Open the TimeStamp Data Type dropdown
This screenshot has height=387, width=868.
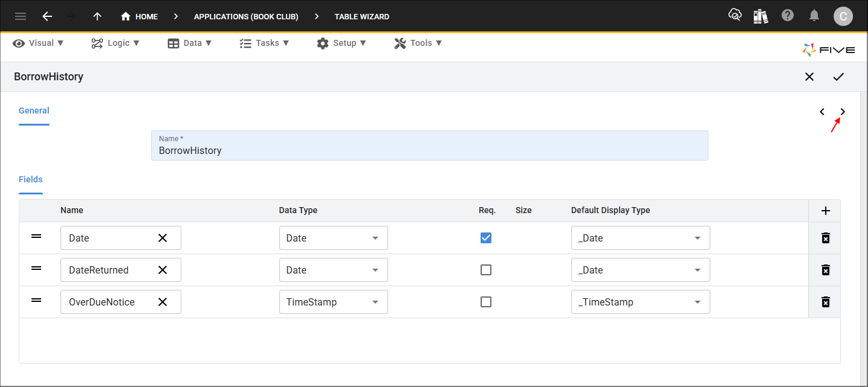(333, 302)
